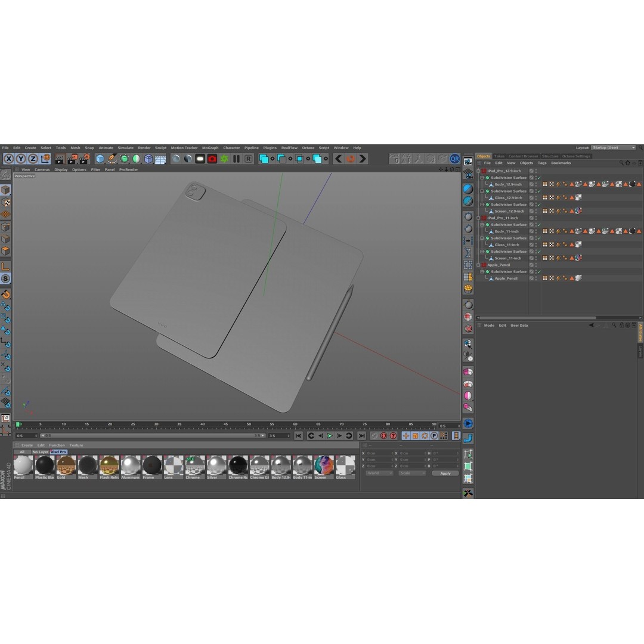Open the Simulate menu
Image resolution: width=644 pixels, height=644 pixels.
click(126, 148)
